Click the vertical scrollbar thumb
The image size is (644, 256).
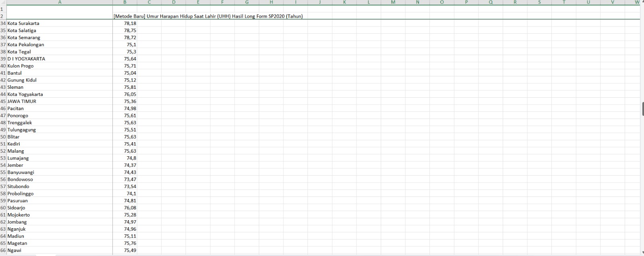coord(643,109)
